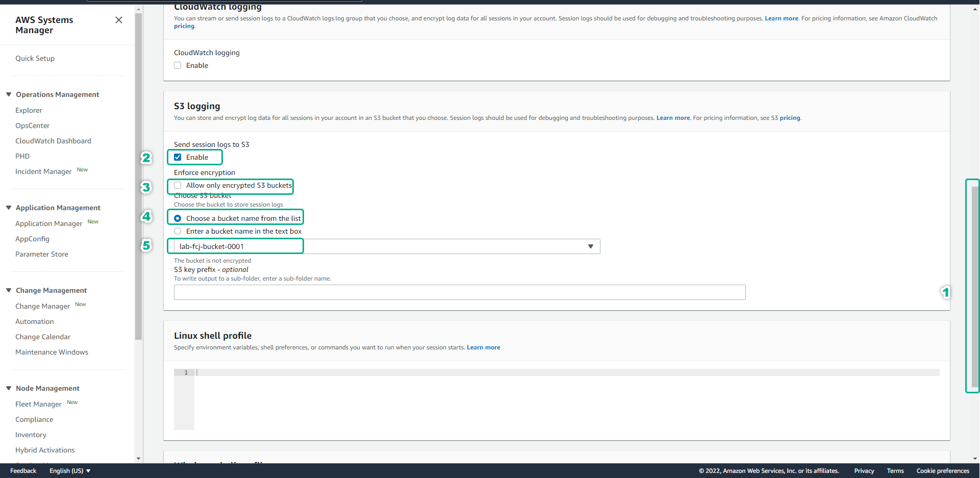Select Enter a bucket name in the text box
The width and height of the screenshot is (980, 478).
(x=178, y=231)
